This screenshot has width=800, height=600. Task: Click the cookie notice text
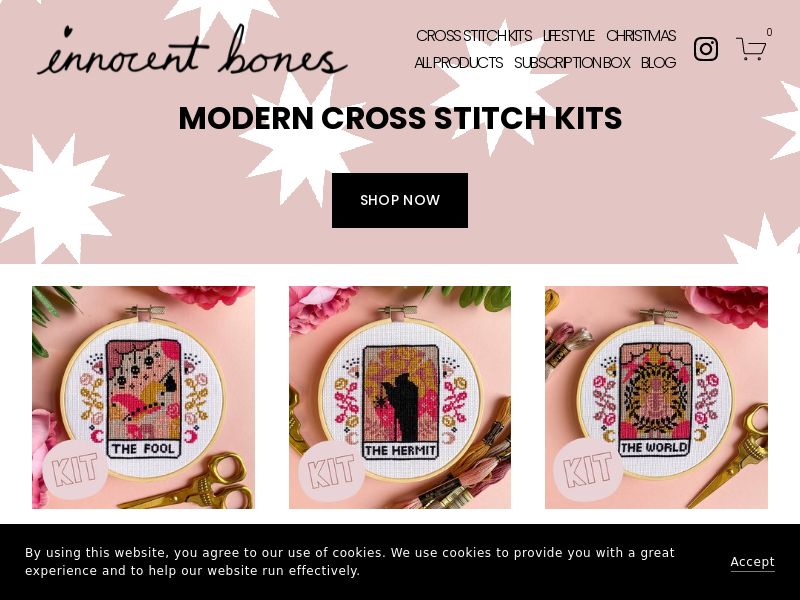[350, 562]
